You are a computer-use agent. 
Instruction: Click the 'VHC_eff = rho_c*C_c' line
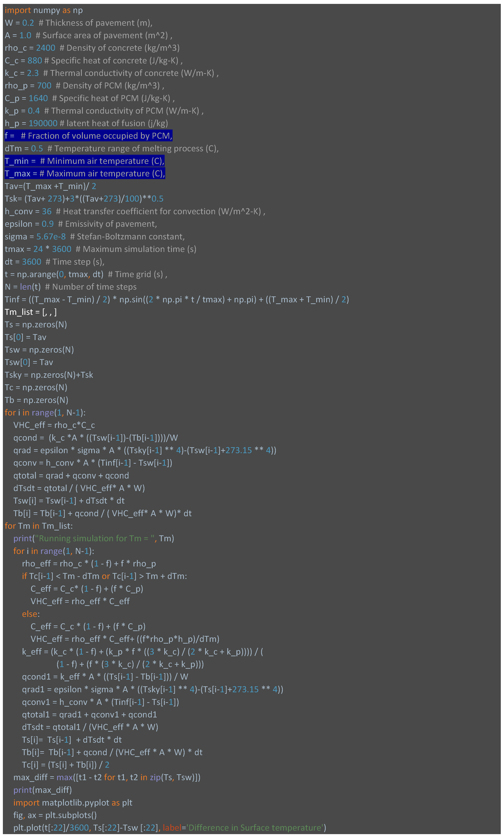54,425
